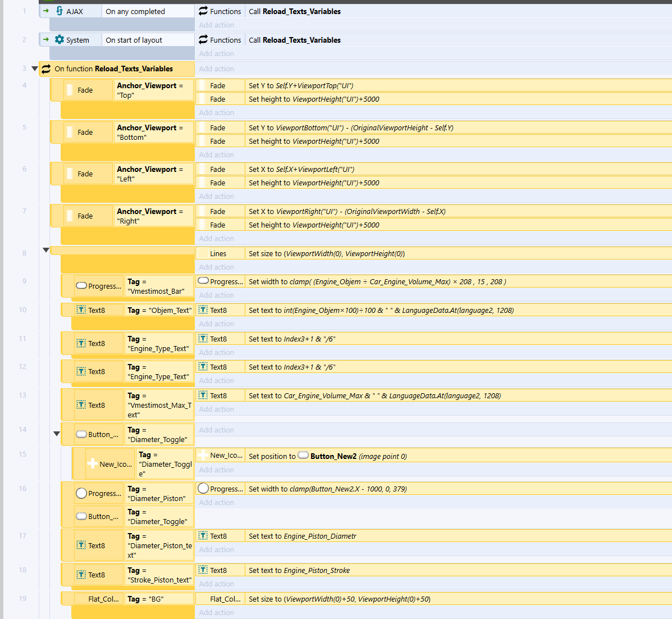This screenshot has width=672, height=619.
Task: Click the Text8 icon beside Set text to Engine_Piston_Stroke
Action: click(x=203, y=570)
